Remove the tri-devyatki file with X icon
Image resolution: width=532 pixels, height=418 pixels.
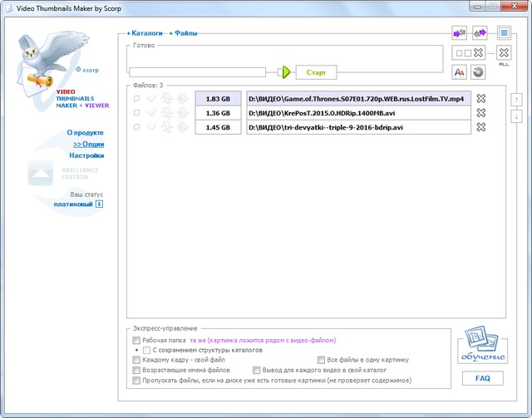pos(481,127)
